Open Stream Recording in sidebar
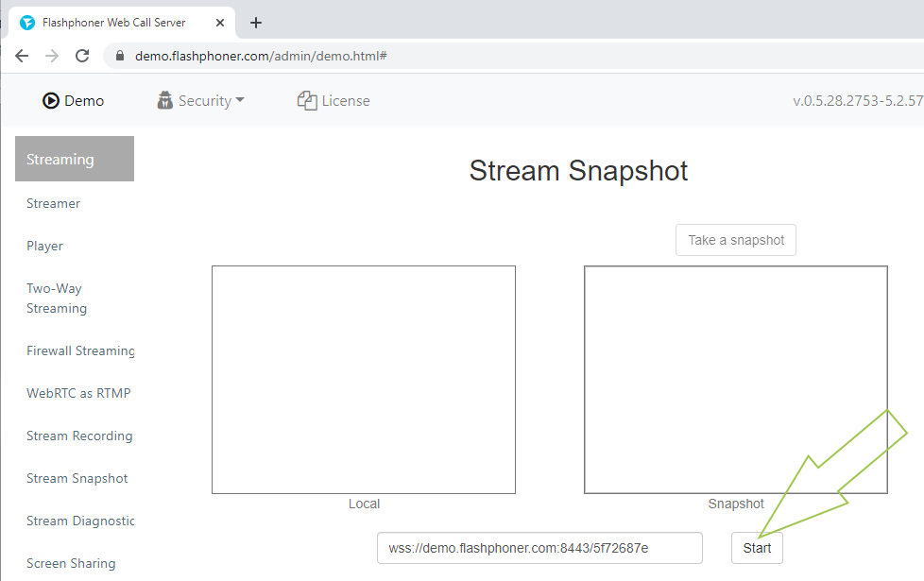The height and width of the screenshot is (581, 924). coord(79,436)
